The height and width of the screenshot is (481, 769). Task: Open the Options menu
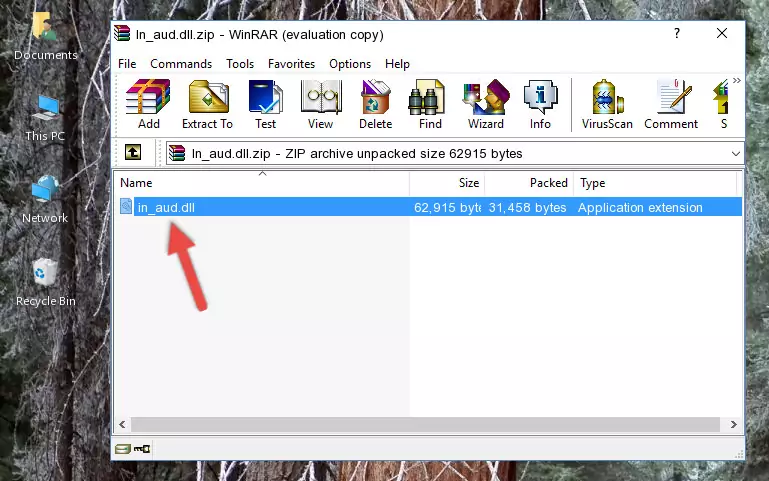350,64
